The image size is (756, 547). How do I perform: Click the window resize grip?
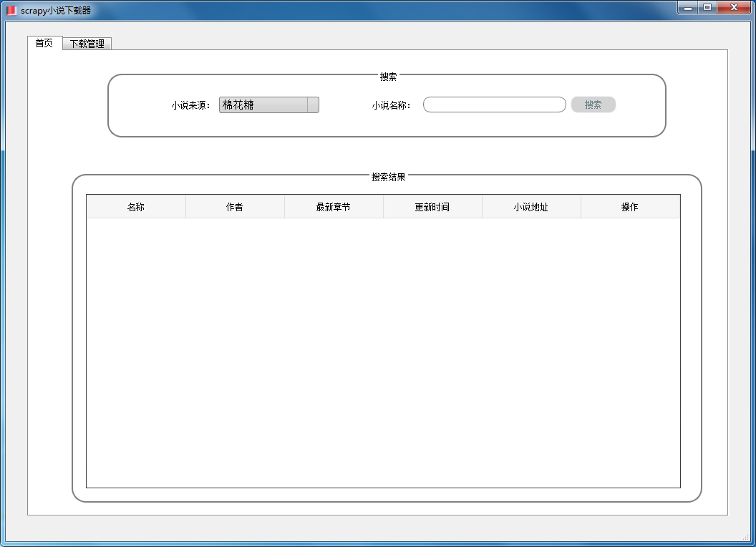tap(747, 538)
